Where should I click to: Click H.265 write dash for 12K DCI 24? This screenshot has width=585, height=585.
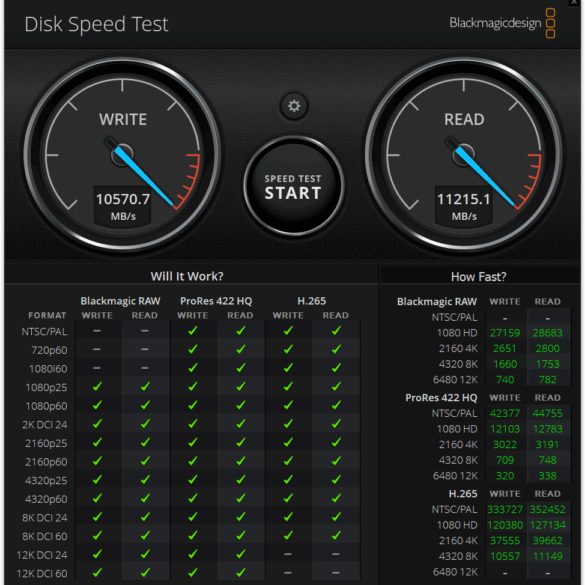pos(288,554)
